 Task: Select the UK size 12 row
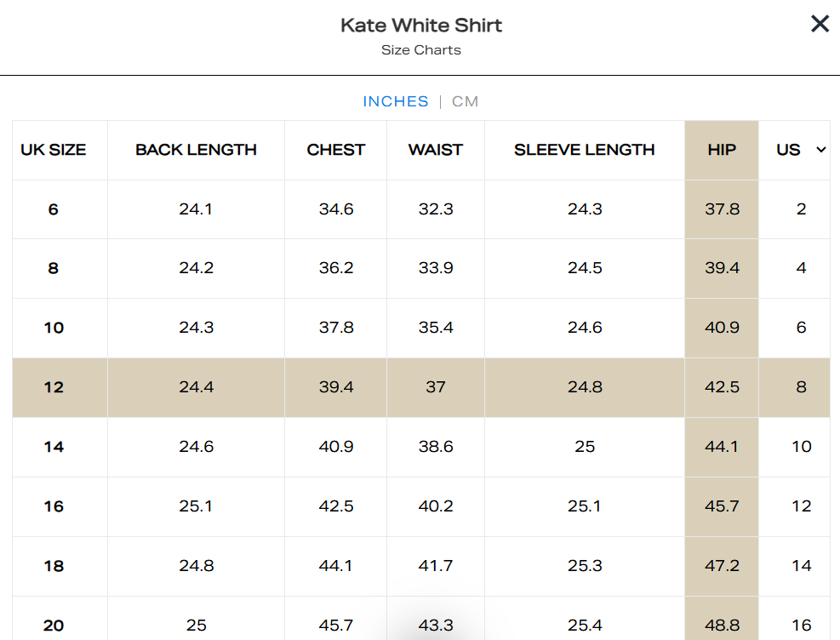[x=54, y=387]
